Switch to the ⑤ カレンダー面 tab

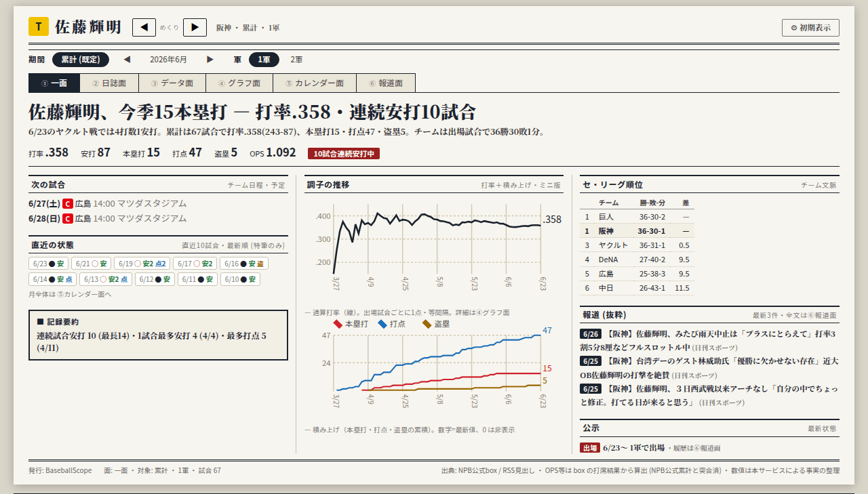(315, 83)
